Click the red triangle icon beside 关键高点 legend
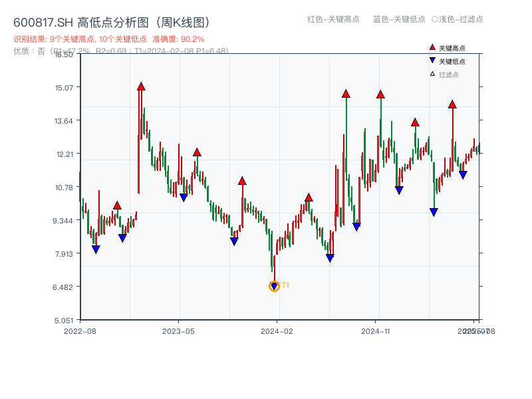This screenshot has width=532, height=399. [431, 48]
